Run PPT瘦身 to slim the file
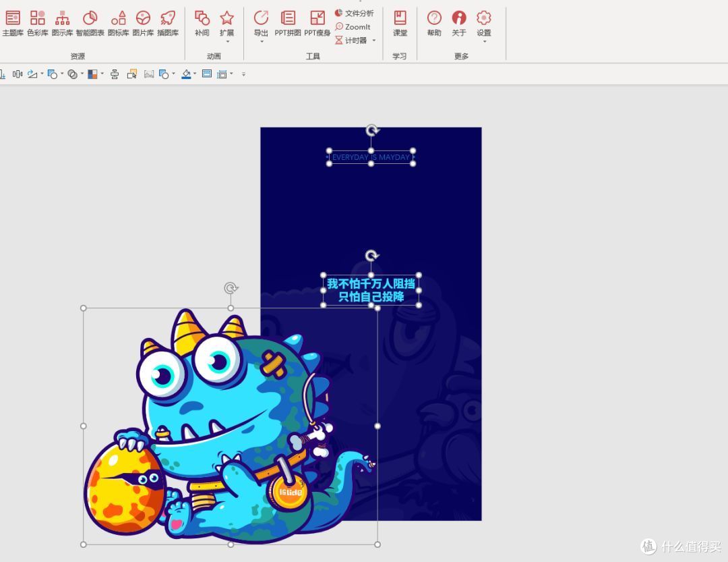728x562 pixels. pyautogui.click(x=317, y=23)
